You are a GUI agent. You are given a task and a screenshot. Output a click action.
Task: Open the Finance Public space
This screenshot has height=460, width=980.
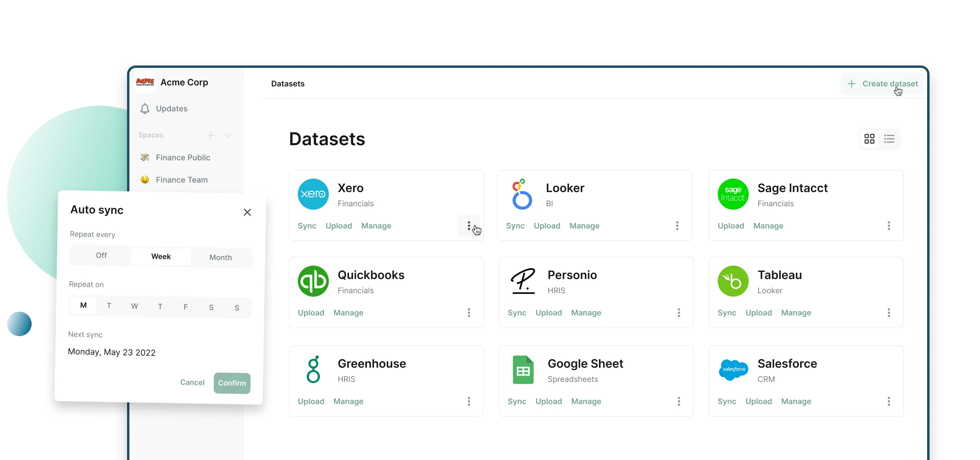[176, 157]
